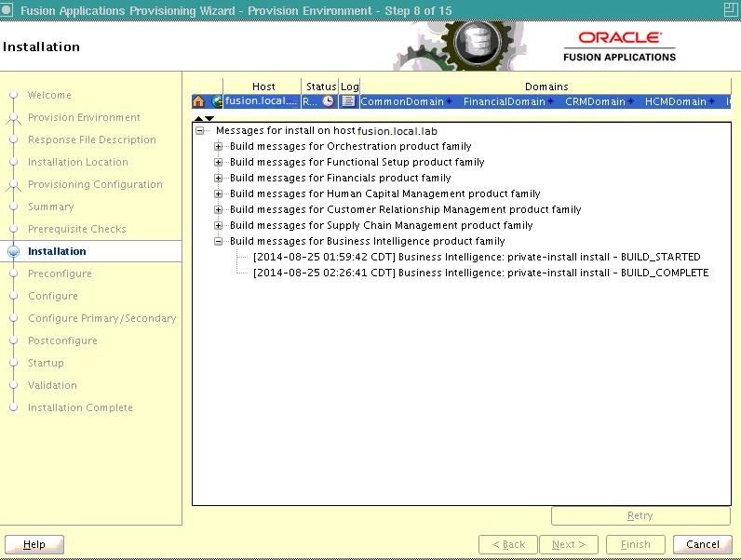The image size is (741, 560).
Task: Select the Response File Description step
Action: tap(91, 140)
